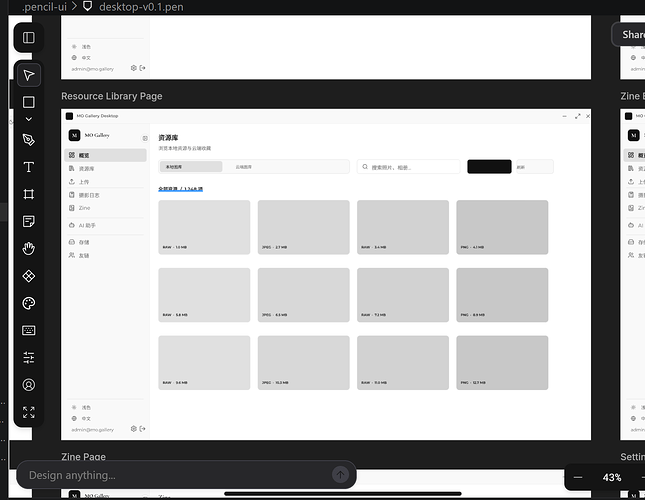This screenshot has height=500, width=645.
Task: Click 浅色 theme toggle in the top frame
Action: pos(81,47)
